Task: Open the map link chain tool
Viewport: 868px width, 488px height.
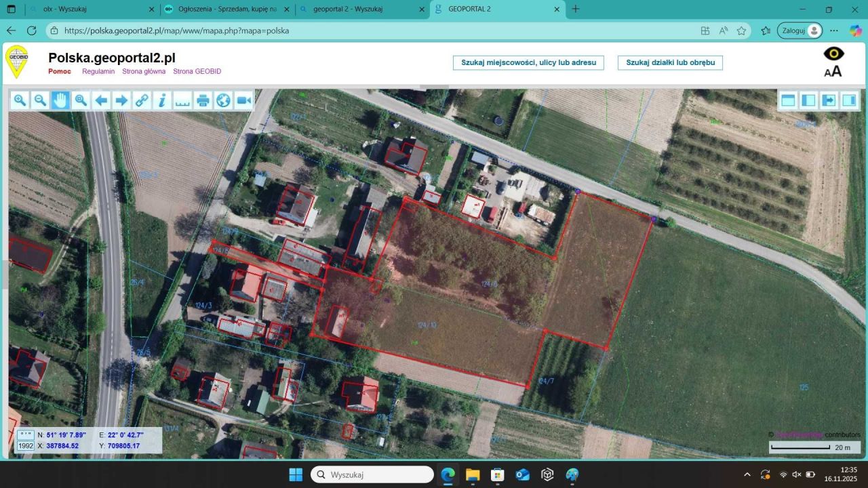Action: (x=142, y=101)
